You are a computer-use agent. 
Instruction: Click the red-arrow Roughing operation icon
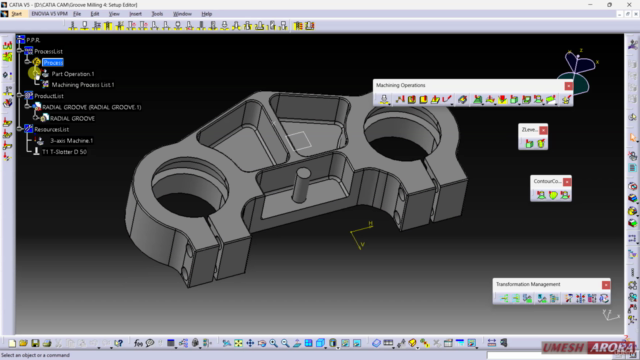point(502,99)
